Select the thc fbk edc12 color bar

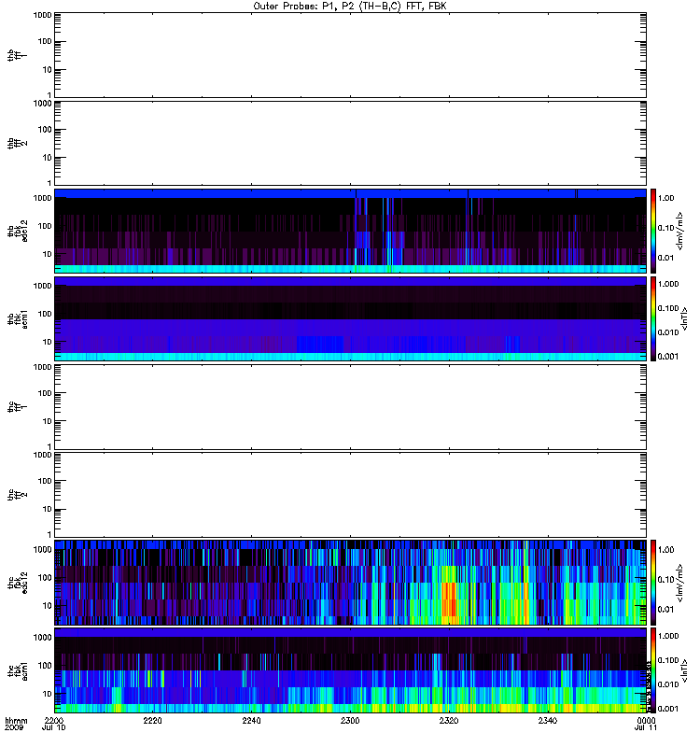click(x=653, y=583)
